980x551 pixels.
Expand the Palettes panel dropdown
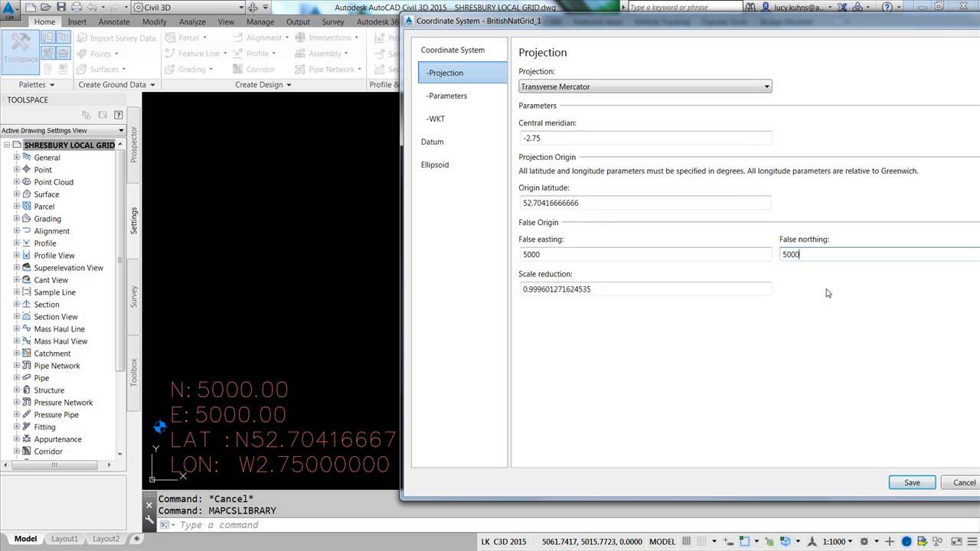(37, 84)
